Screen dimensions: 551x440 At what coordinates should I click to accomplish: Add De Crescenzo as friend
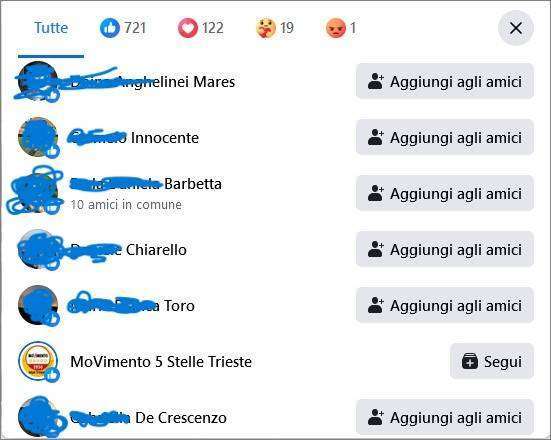point(445,418)
